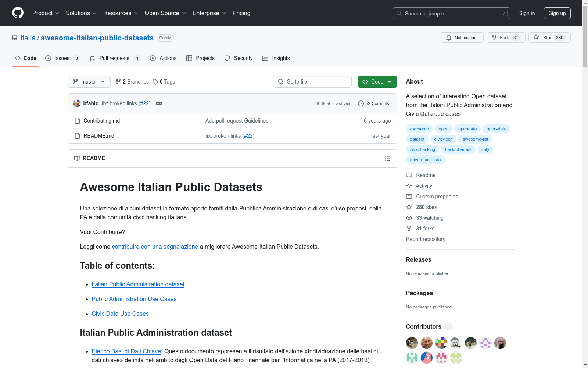Switch to the Issues tab

click(x=62, y=58)
